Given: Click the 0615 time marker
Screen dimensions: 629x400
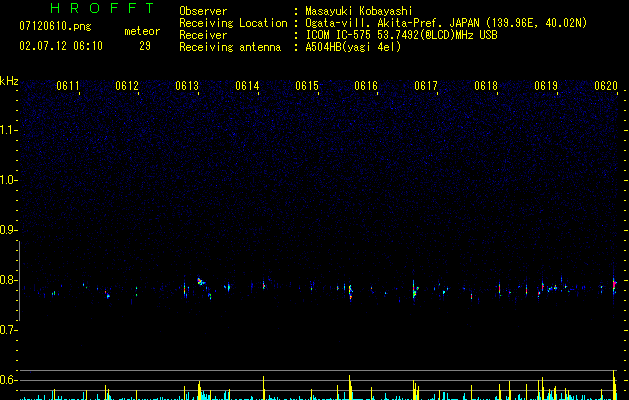Looking at the screenshot, I should pos(307,86).
